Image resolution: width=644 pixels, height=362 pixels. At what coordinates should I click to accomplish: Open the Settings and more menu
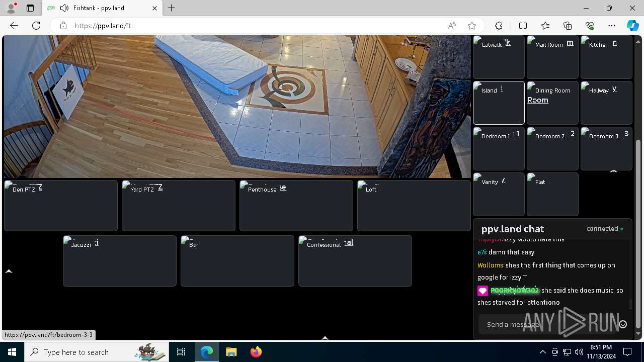pos(612,26)
